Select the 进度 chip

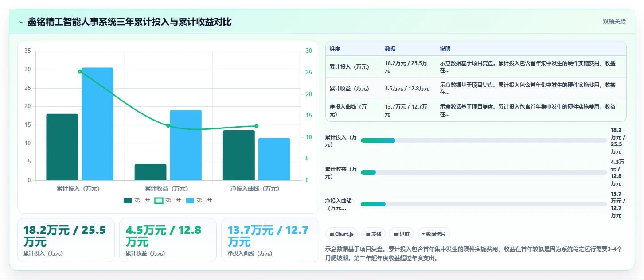[402, 234]
